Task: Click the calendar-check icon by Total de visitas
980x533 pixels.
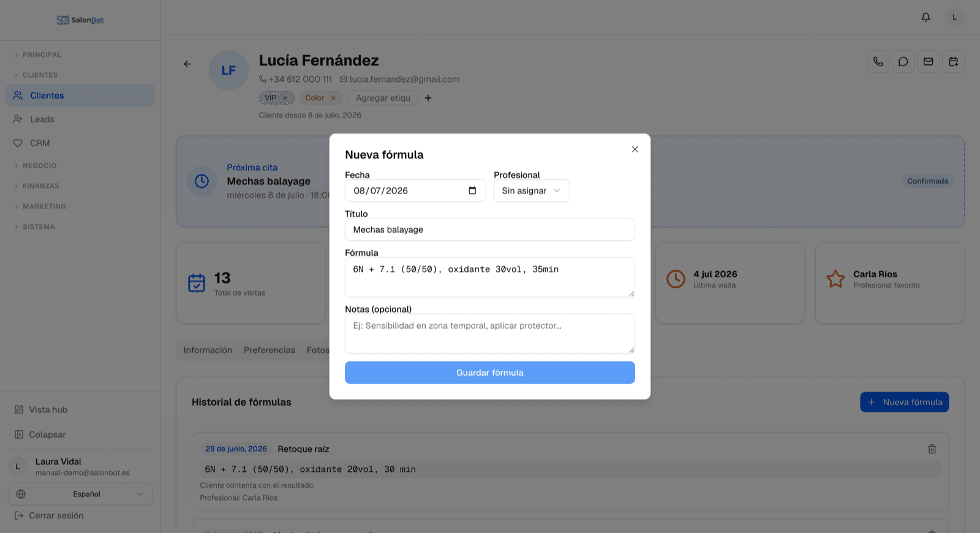Action: (197, 283)
